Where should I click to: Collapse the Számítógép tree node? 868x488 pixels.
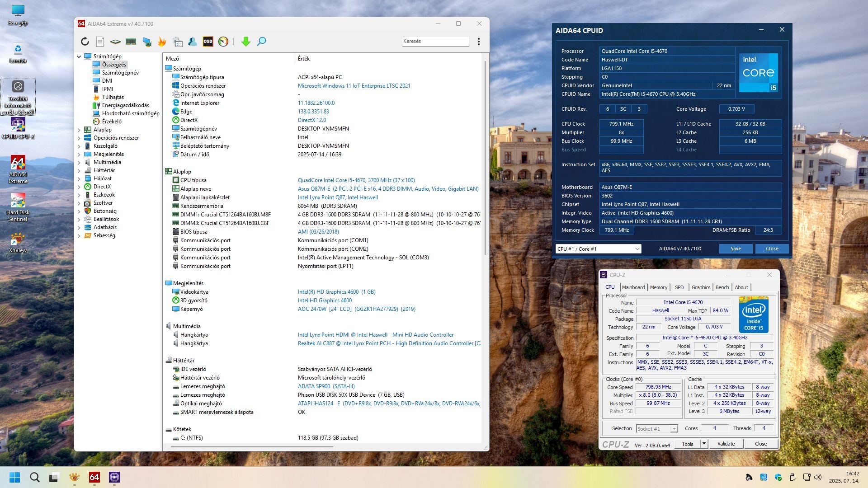(x=79, y=57)
